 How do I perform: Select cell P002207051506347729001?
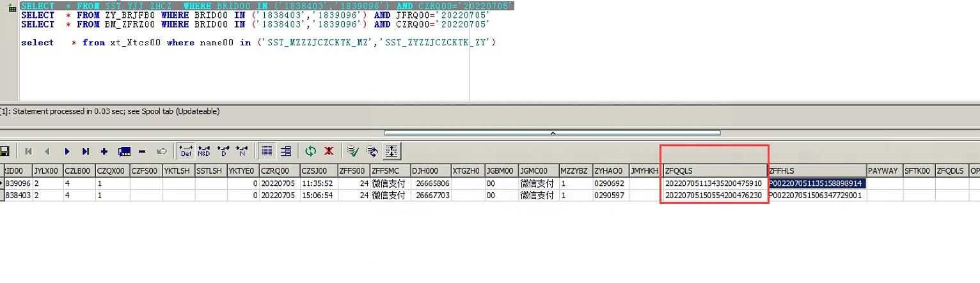pyautogui.click(x=817, y=195)
